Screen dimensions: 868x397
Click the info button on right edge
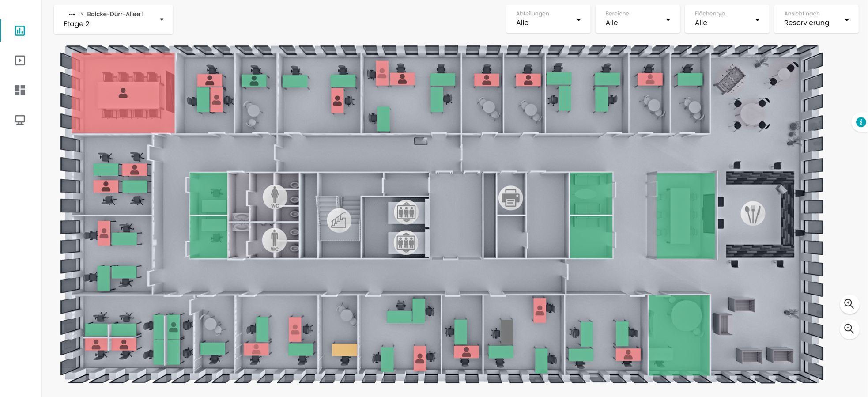point(860,122)
